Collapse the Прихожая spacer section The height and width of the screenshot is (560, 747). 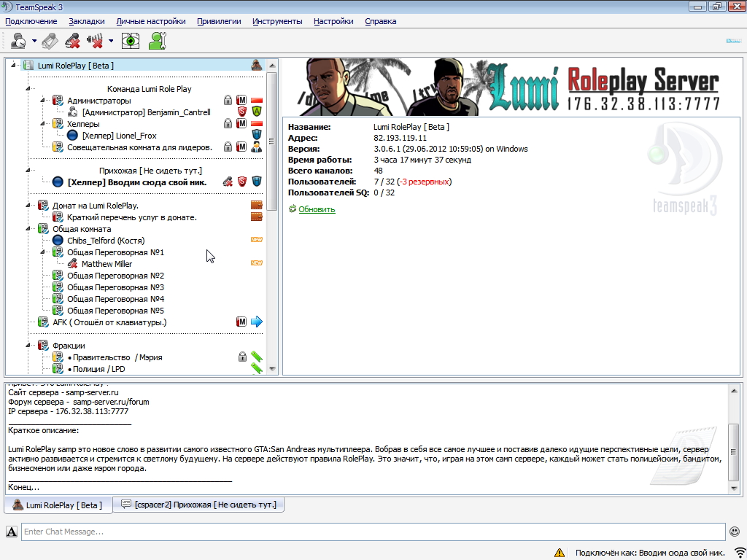pyautogui.click(x=28, y=170)
